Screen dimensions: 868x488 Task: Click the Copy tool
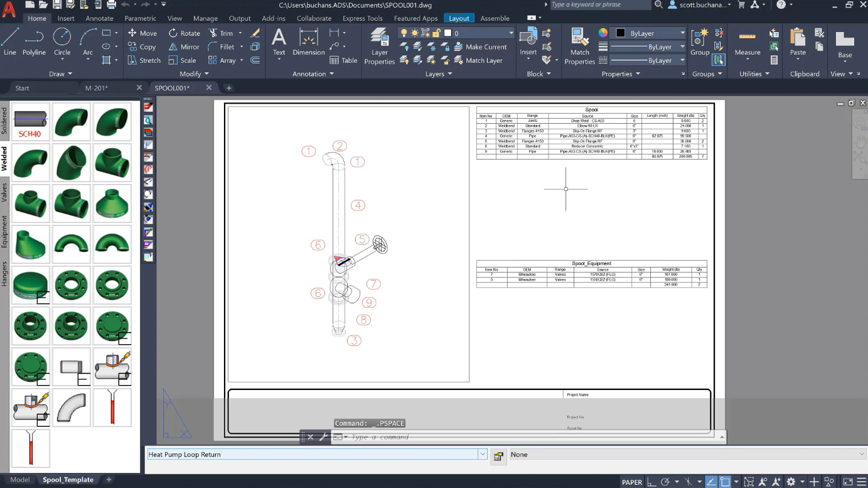pos(141,46)
